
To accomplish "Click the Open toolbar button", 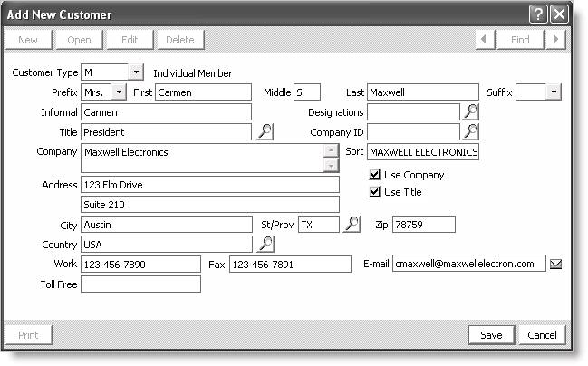I will pyautogui.click(x=79, y=40).
